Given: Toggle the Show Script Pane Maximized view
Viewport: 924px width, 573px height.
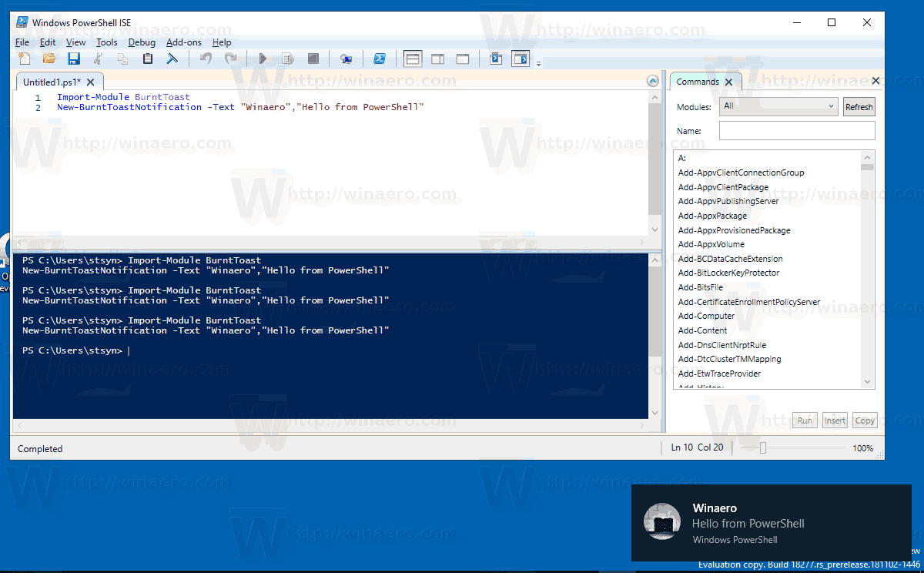Looking at the screenshot, I should tap(462, 59).
